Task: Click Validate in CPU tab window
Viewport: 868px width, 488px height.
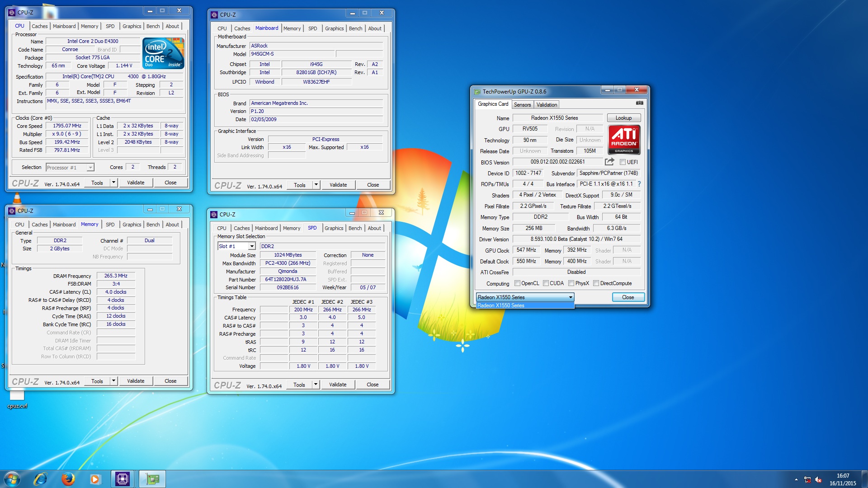Action: pyautogui.click(x=136, y=183)
